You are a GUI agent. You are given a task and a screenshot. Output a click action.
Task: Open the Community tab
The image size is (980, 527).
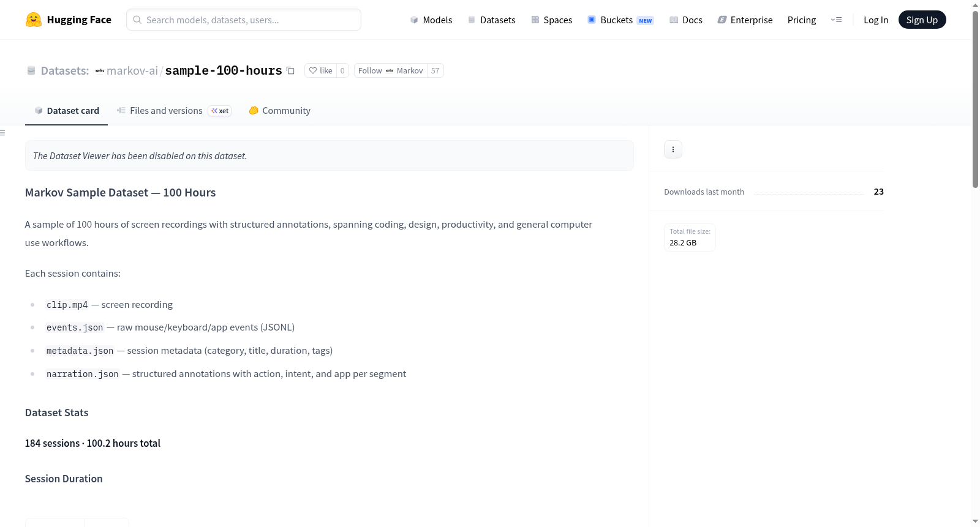pos(280,111)
